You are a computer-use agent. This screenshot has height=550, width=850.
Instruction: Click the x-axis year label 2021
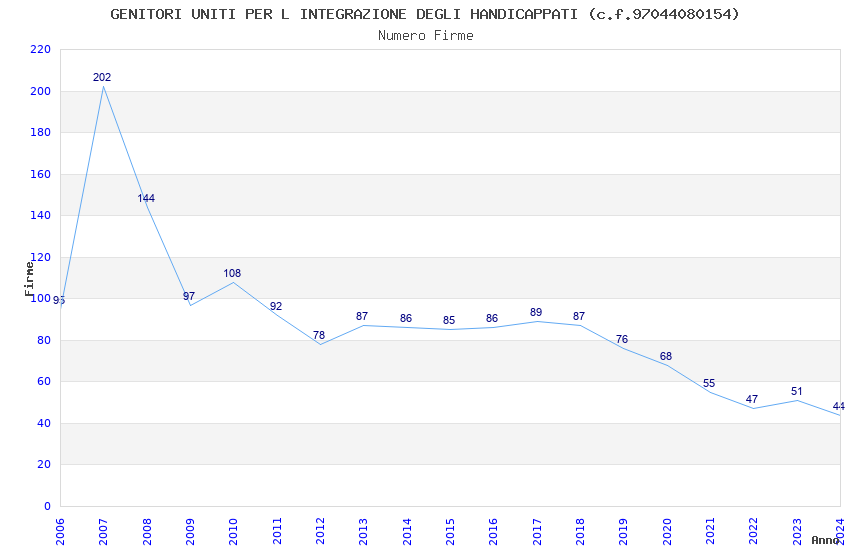tap(710, 532)
